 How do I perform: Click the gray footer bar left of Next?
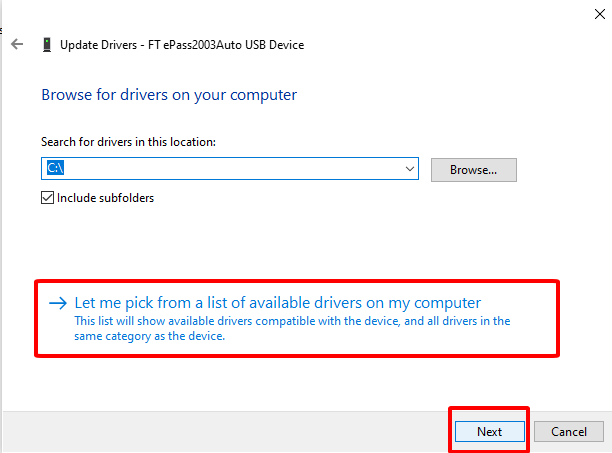click(226, 432)
